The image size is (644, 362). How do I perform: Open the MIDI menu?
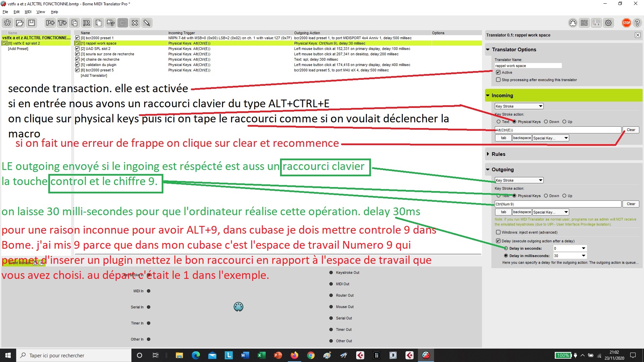tap(28, 12)
